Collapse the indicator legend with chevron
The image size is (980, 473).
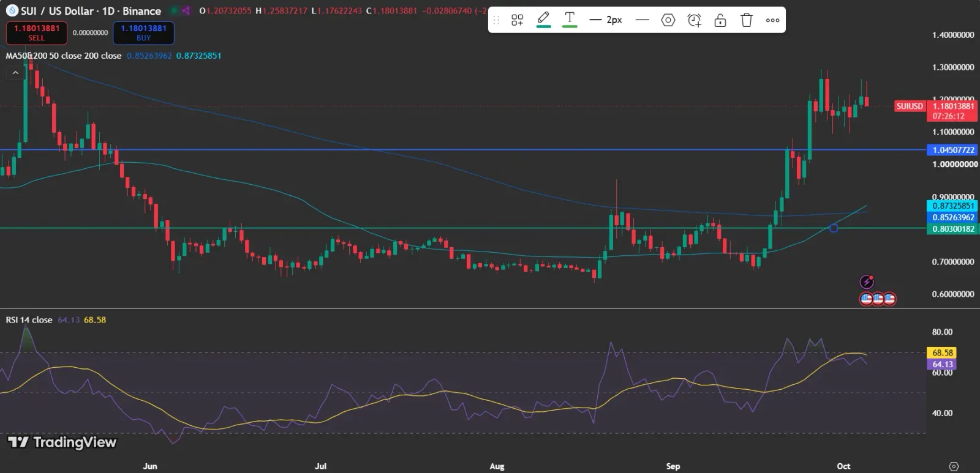point(15,73)
